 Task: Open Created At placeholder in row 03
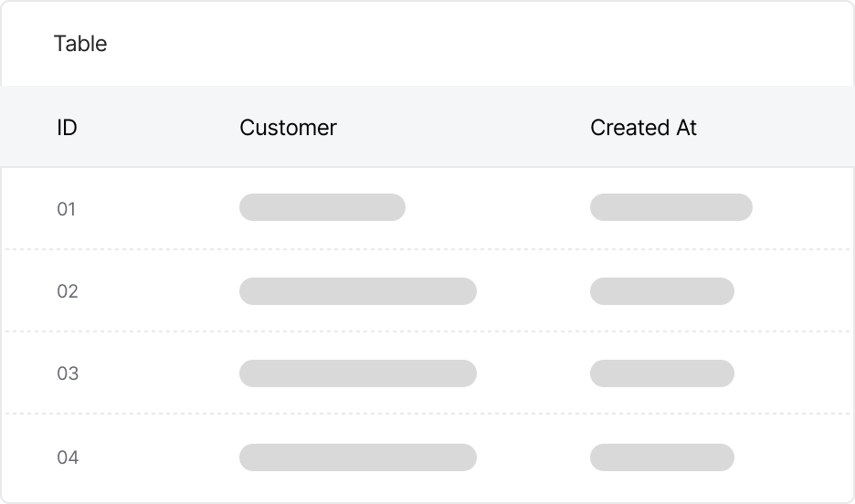pyautogui.click(x=661, y=373)
